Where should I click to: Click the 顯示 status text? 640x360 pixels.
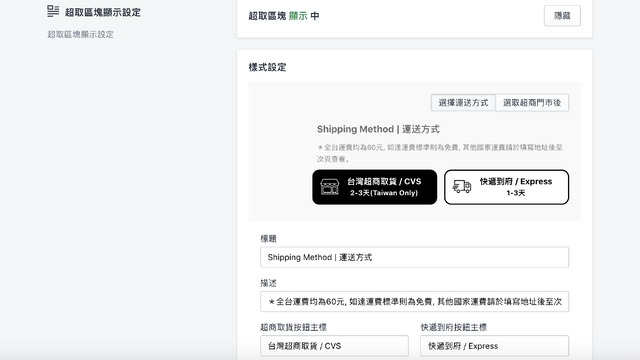(298, 16)
